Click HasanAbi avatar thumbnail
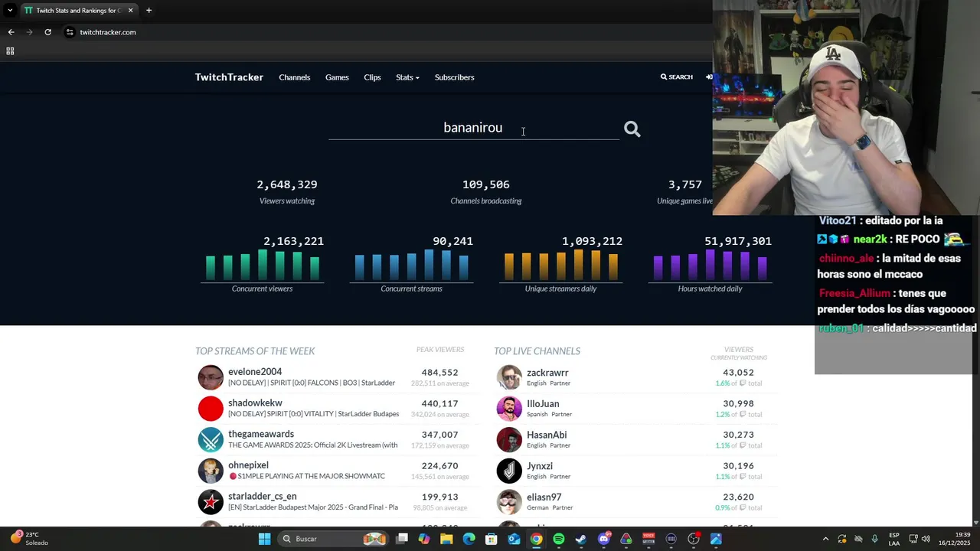The height and width of the screenshot is (551, 980). pos(509,440)
